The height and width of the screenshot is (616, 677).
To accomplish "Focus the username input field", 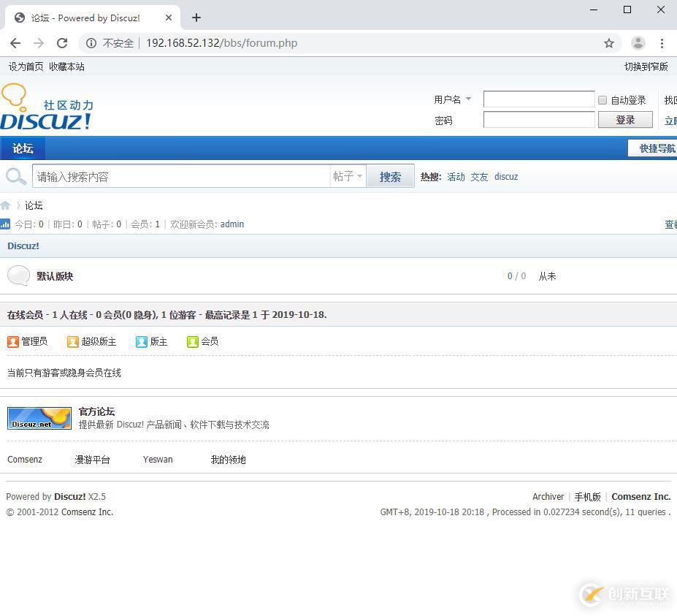I will [539, 99].
